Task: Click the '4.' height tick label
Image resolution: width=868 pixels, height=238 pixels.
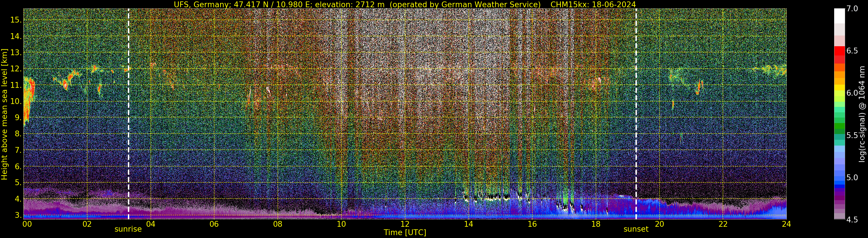Action: click(x=18, y=199)
